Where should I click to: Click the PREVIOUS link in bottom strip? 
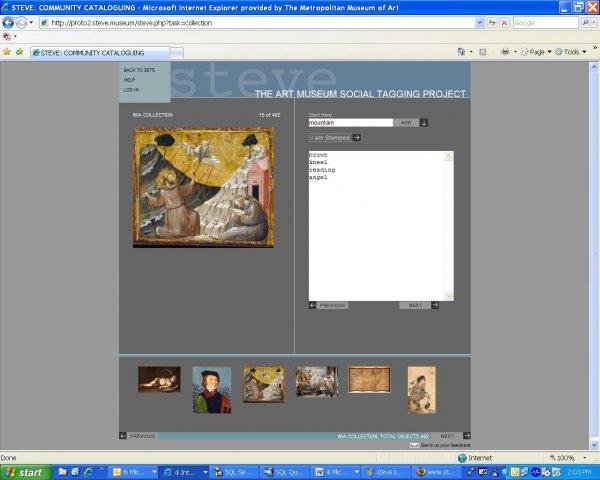(x=142, y=436)
